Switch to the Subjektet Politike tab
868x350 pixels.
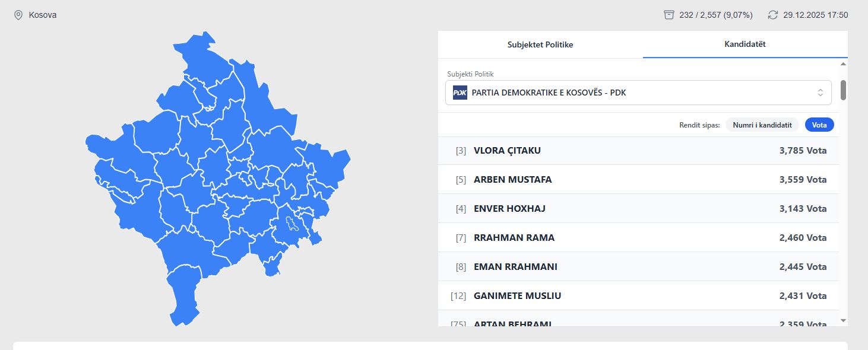pos(540,44)
